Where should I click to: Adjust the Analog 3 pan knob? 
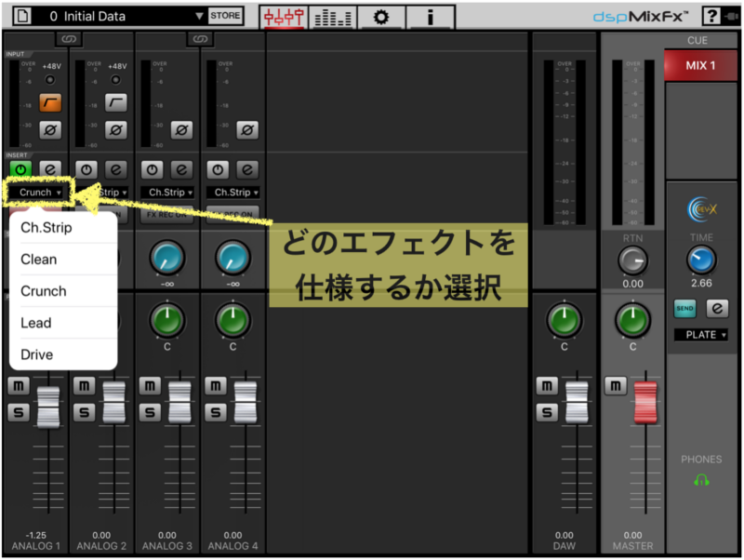pyautogui.click(x=167, y=319)
